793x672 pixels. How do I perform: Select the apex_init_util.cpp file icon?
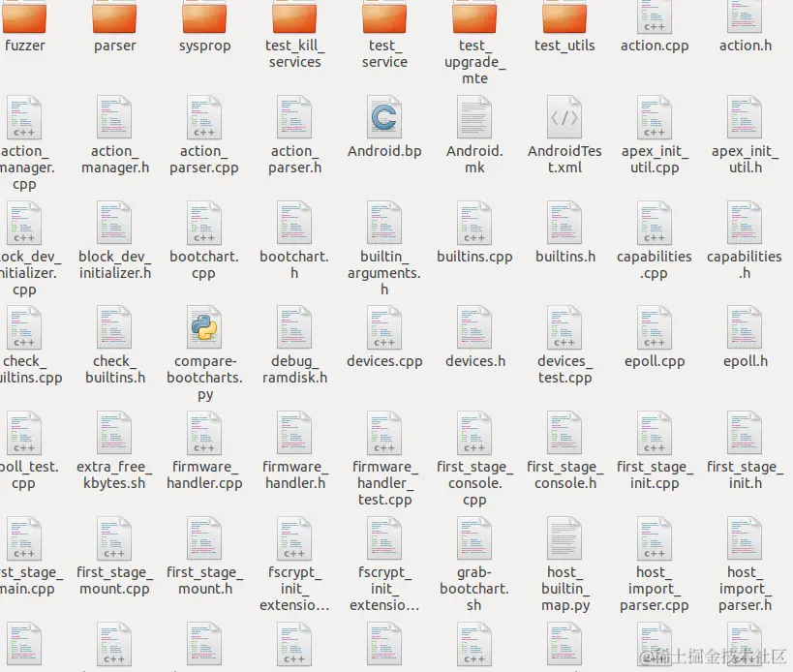pos(655,117)
